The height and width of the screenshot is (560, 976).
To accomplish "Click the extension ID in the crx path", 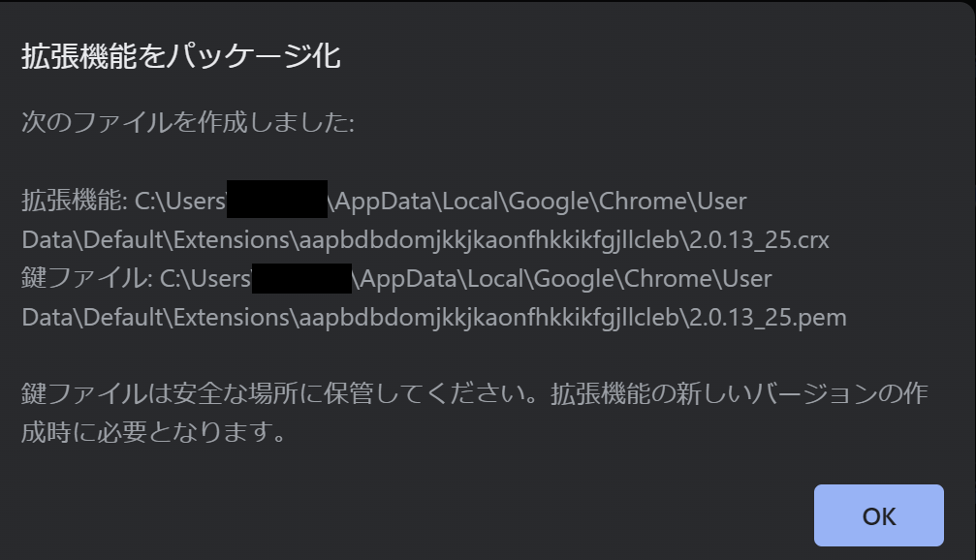I will point(489,241).
